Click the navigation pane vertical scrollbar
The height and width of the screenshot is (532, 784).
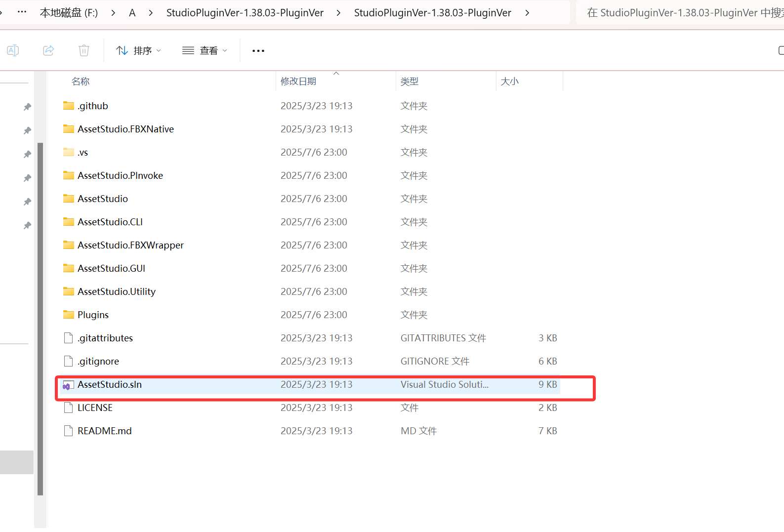(x=41, y=319)
